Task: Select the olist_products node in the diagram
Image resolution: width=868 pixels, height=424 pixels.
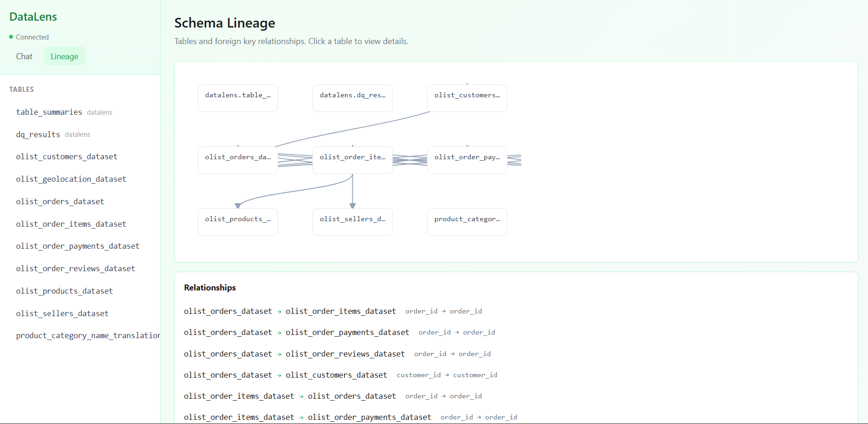Action: (x=237, y=222)
